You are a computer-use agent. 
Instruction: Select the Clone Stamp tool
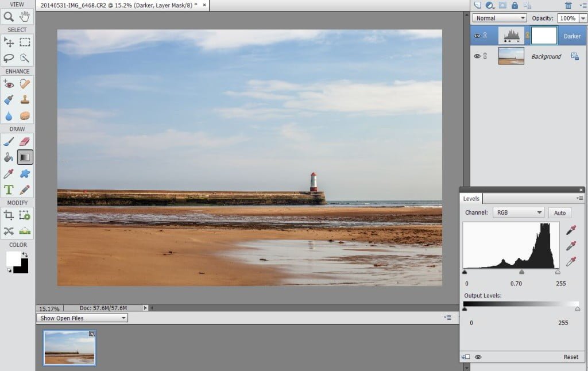point(25,100)
